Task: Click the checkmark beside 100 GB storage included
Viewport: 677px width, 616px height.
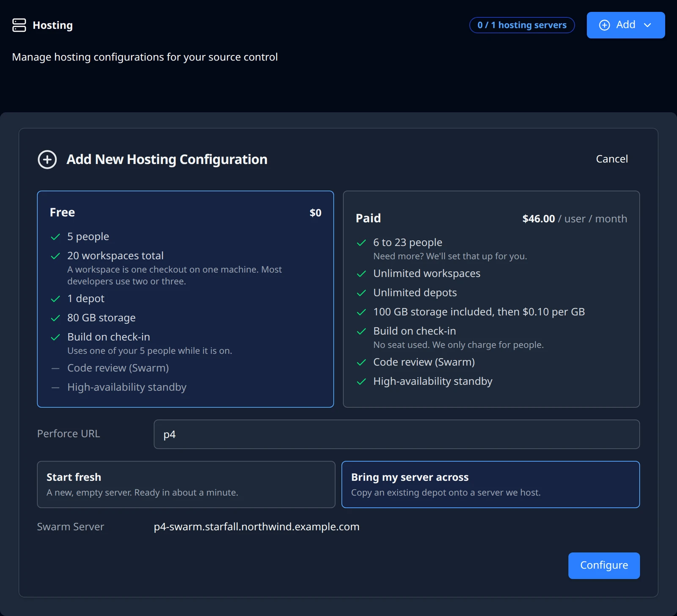Action: (361, 312)
